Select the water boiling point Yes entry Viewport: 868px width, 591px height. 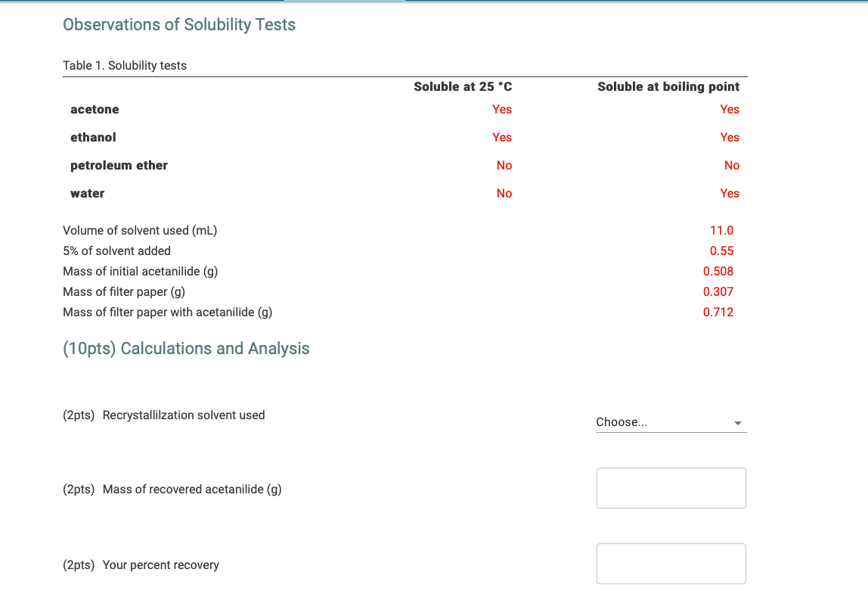(730, 193)
